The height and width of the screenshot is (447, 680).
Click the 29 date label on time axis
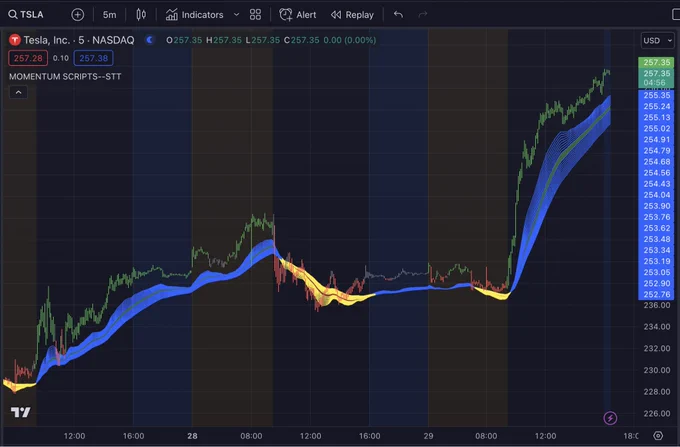pos(428,436)
